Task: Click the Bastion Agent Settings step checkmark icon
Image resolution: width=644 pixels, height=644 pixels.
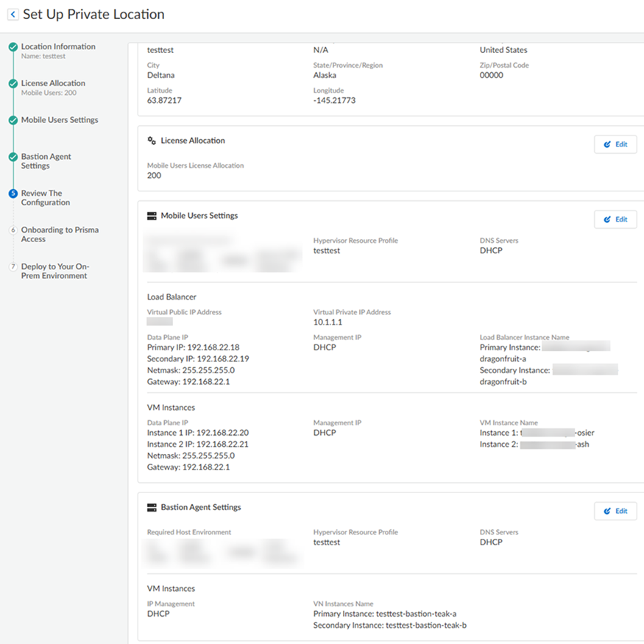Action: [x=13, y=157]
